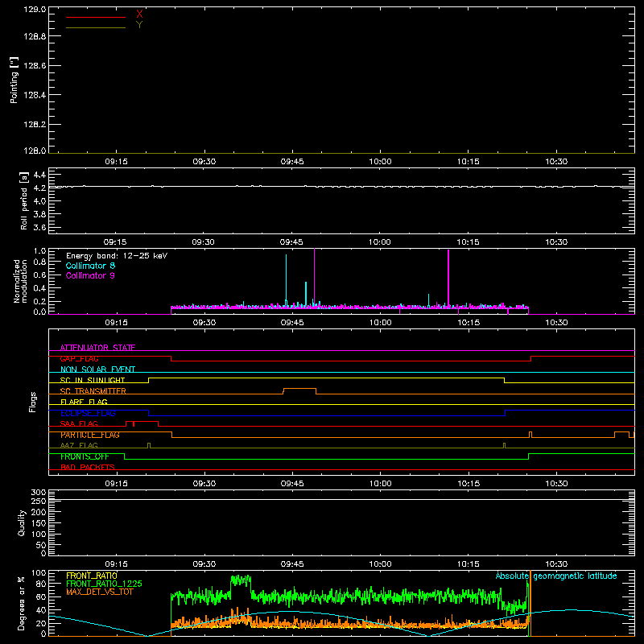Click the red X legend line sample
Screen dimensions: 644x644
96,17
